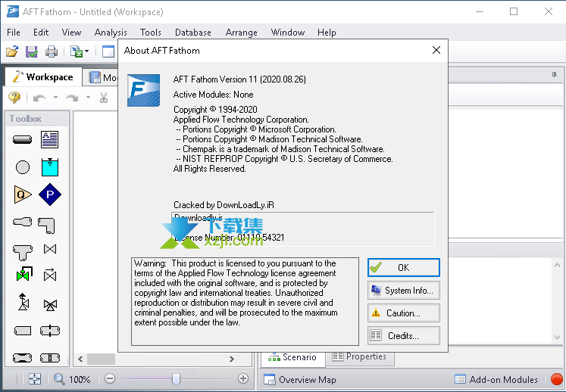Select the Tee/Wye junction in Toolbox
Screen dimensions: 566x392
pos(23,253)
